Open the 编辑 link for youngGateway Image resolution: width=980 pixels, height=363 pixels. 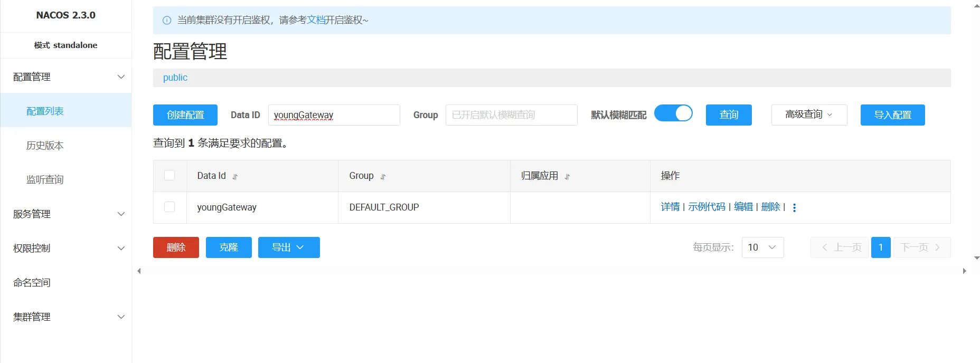[x=743, y=207]
